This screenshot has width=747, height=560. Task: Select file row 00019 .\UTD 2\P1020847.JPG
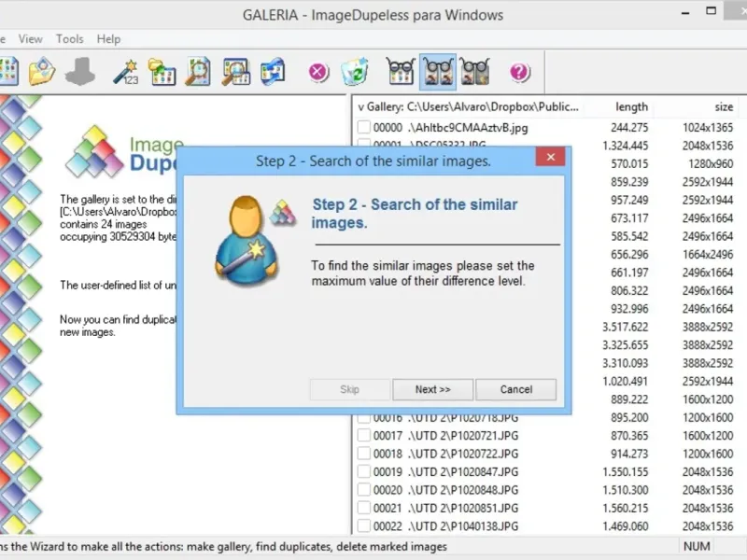[x=545, y=471]
